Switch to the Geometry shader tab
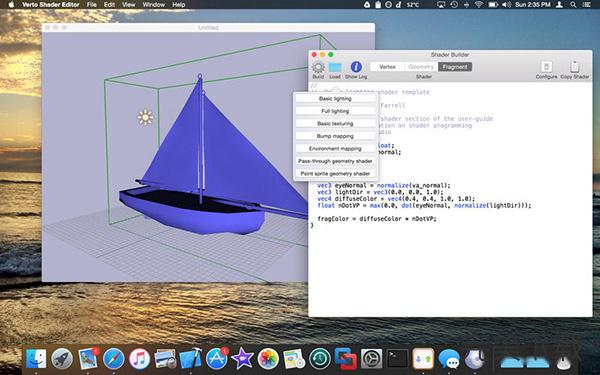The image size is (600, 375). click(421, 67)
